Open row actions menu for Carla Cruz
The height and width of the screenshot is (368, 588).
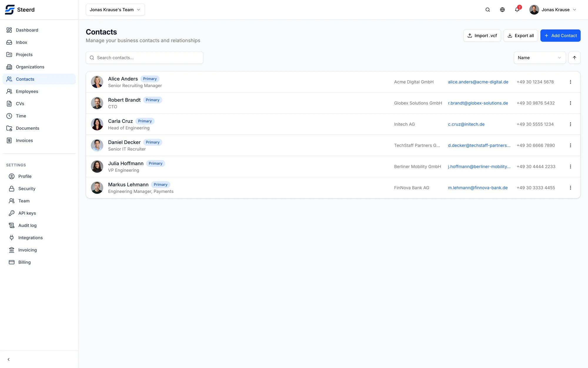[570, 124]
